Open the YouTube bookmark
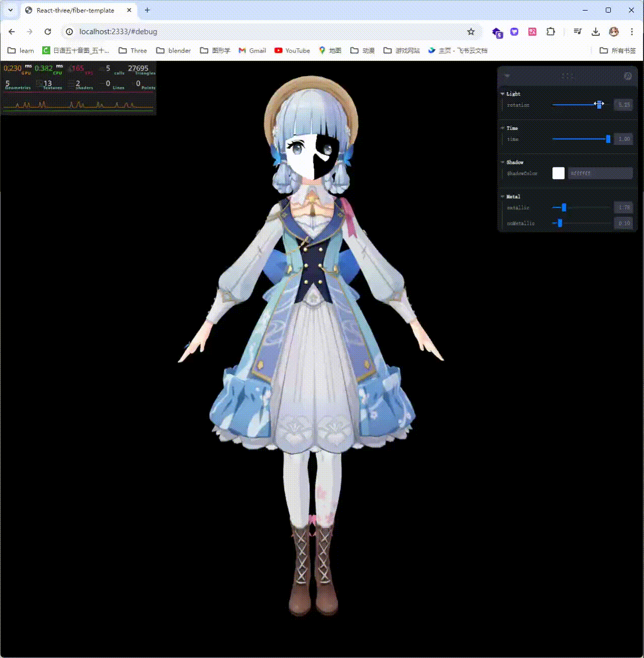 pos(292,50)
